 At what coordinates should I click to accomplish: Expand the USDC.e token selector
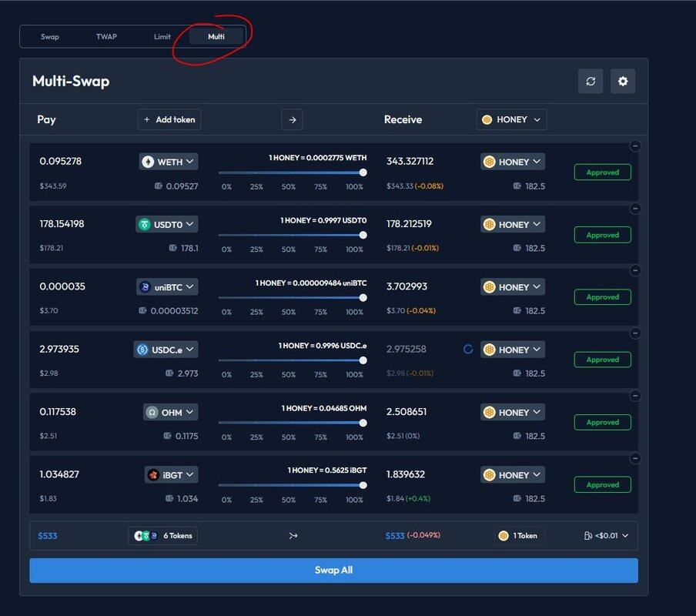click(x=166, y=350)
